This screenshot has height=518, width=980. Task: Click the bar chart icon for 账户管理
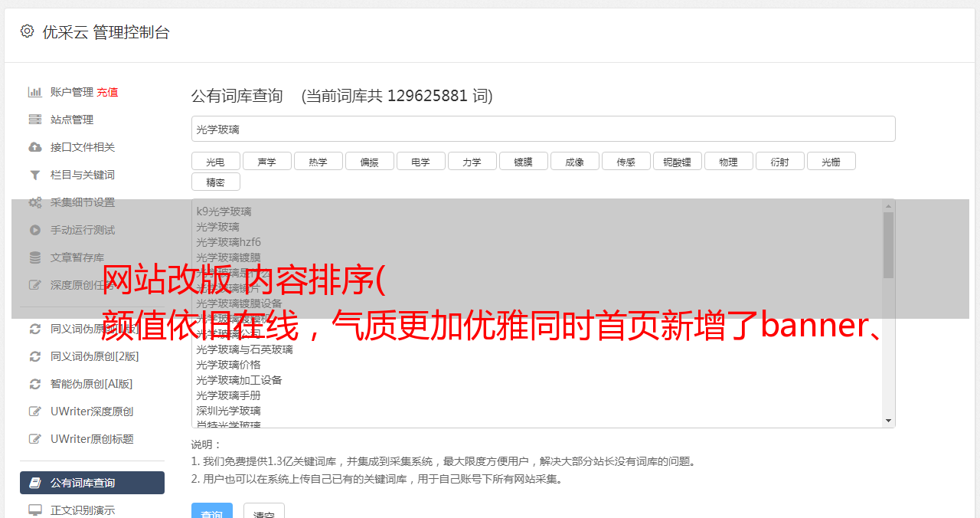click(x=35, y=92)
